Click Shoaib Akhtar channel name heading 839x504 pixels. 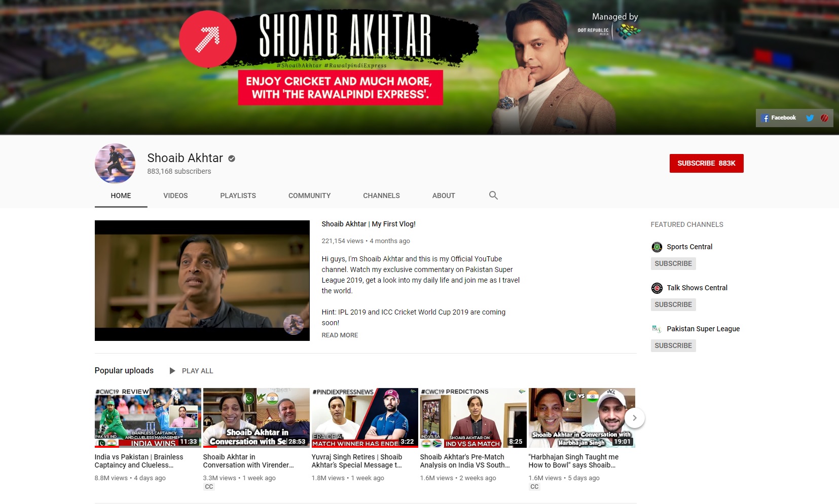(185, 158)
